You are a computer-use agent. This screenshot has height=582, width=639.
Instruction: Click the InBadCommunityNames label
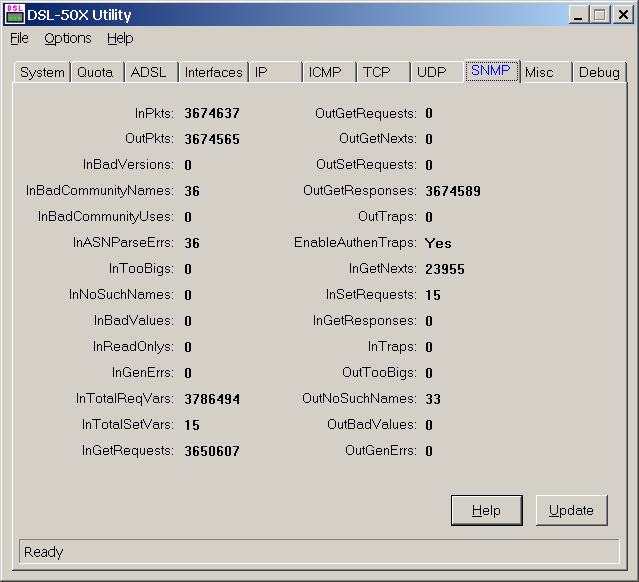pos(100,191)
